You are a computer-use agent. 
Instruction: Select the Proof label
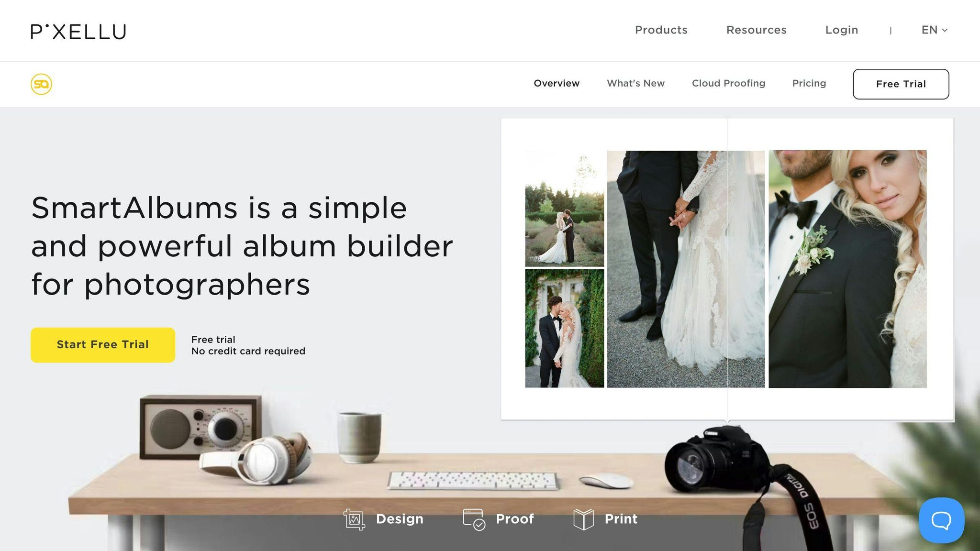point(515,519)
